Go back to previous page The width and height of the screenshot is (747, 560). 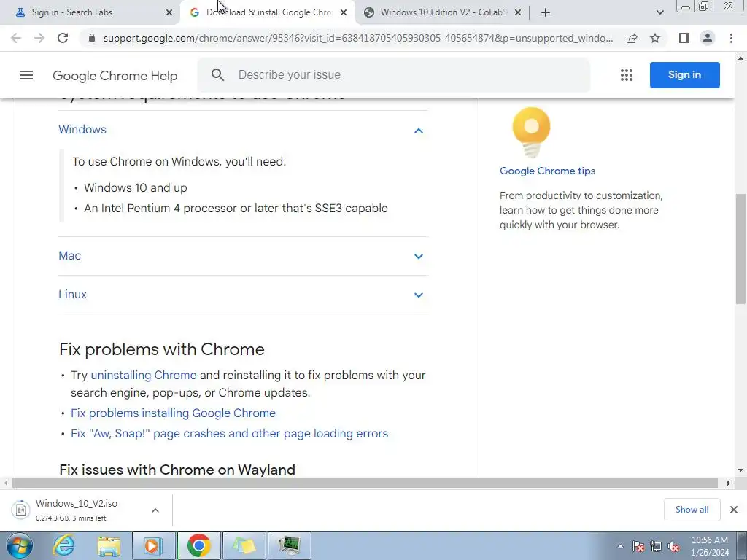click(16, 38)
